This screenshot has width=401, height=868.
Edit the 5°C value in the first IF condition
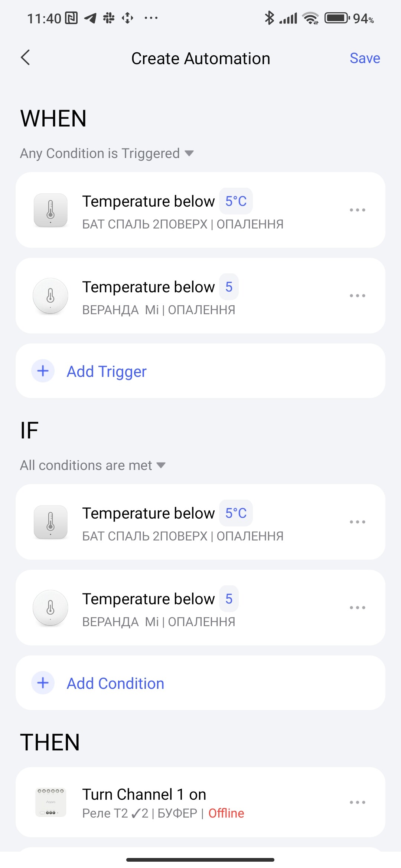click(x=236, y=513)
